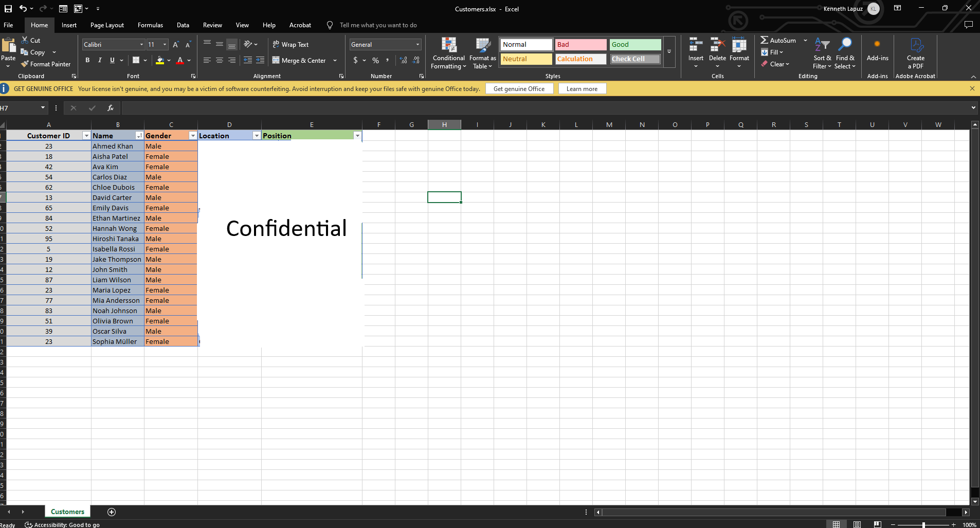Open Gender column filter dropdown
Screen dimensions: 980x528
coord(193,136)
